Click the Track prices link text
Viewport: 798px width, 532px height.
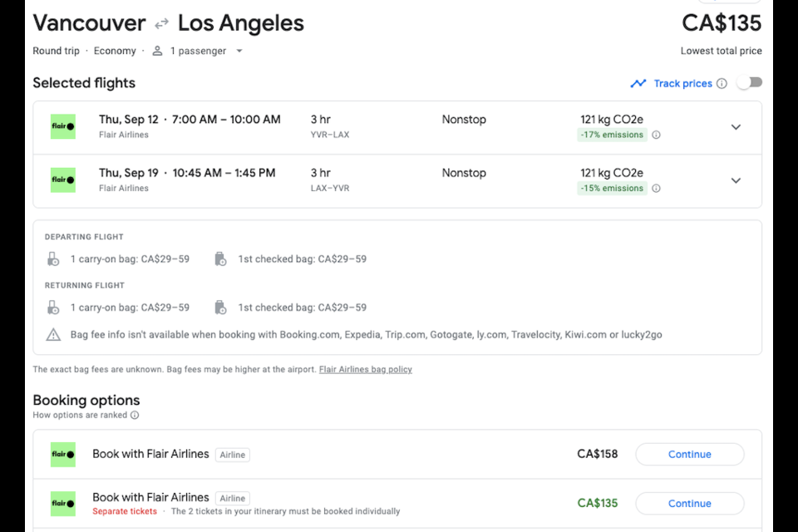(x=683, y=83)
